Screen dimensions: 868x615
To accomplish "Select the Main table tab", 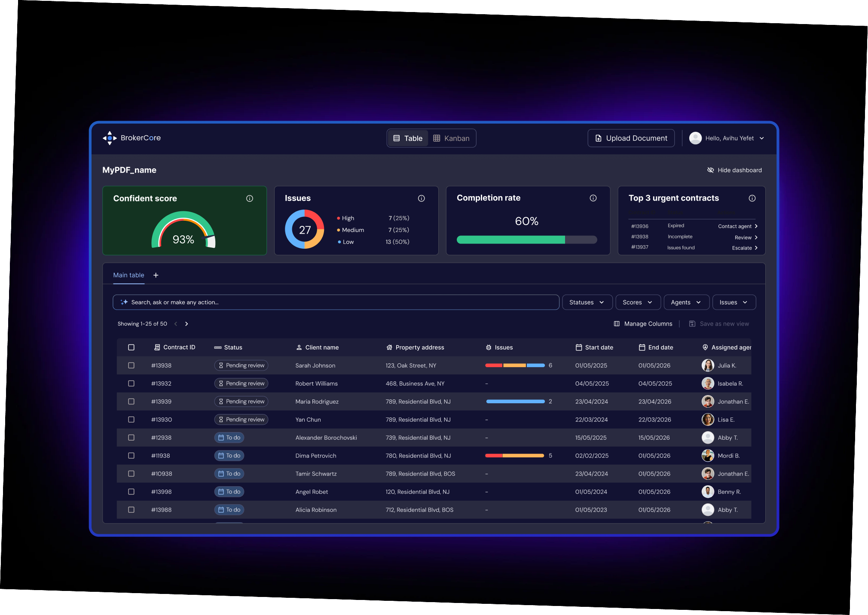I will coord(128,275).
